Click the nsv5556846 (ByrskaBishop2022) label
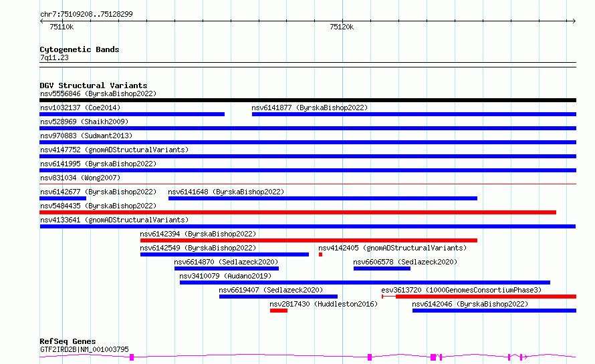Image resolution: width=595 pixels, height=364 pixels. [x=98, y=94]
